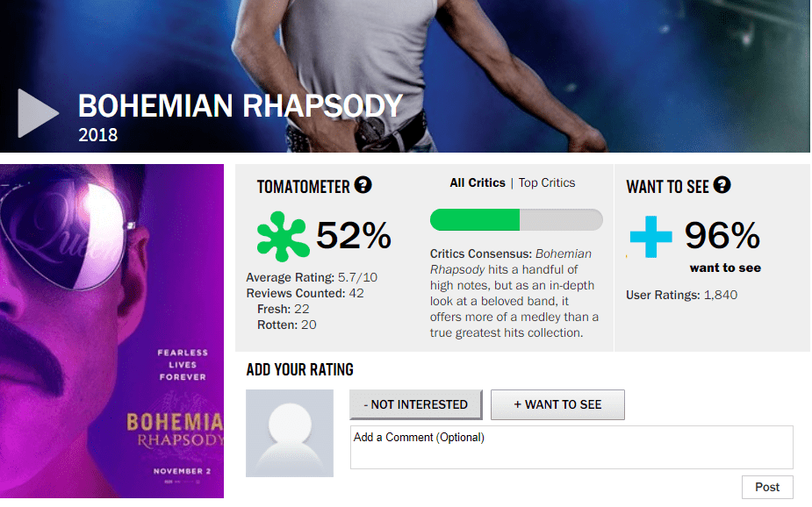Viewport: 812px width, 507px height.
Task: Click the default user avatar image
Action: [x=290, y=433]
